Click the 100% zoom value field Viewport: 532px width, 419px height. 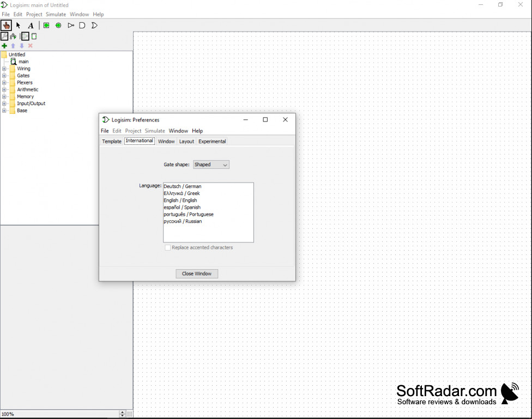click(x=60, y=414)
